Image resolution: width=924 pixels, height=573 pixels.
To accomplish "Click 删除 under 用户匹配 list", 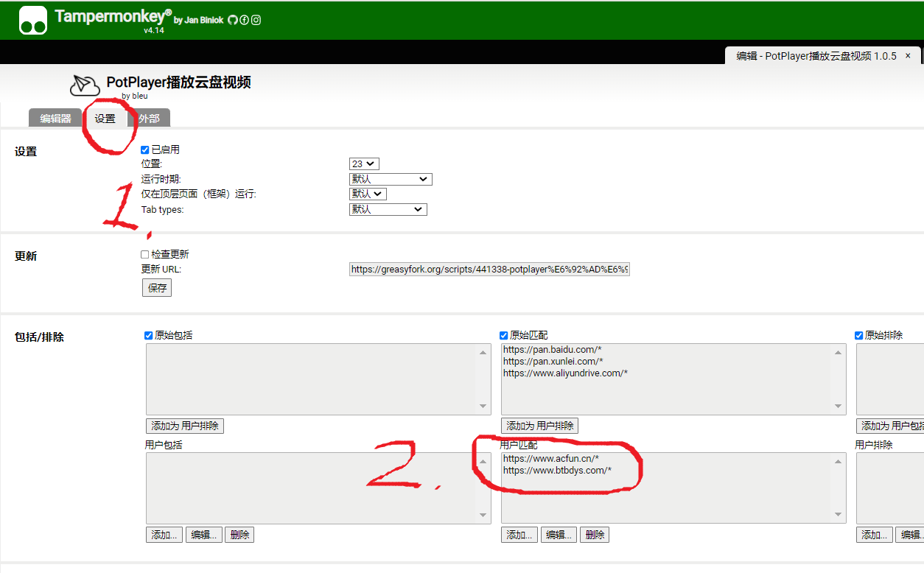I will (x=595, y=535).
